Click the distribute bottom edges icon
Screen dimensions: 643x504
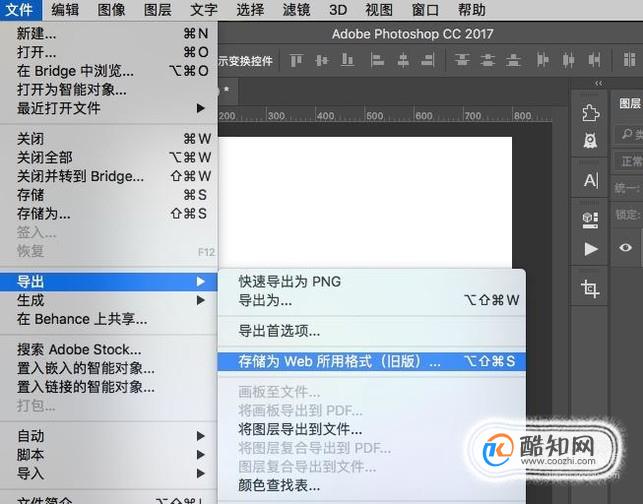click(x=513, y=60)
